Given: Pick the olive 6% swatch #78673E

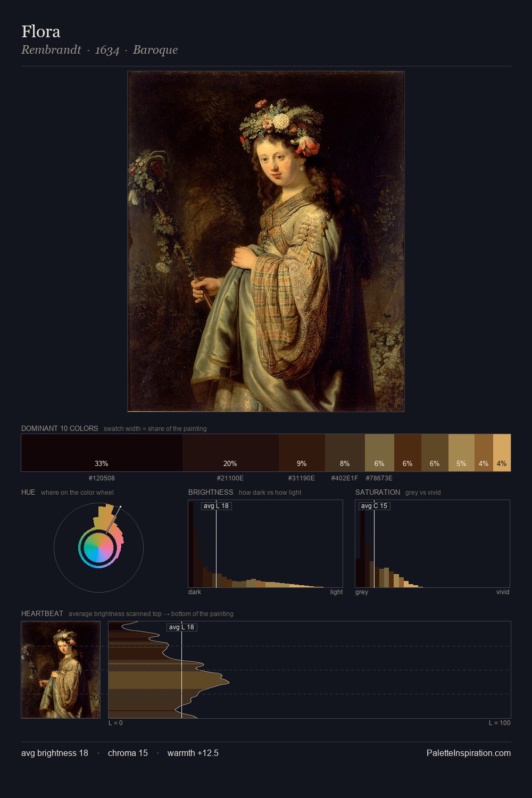Looking at the screenshot, I should (379, 453).
